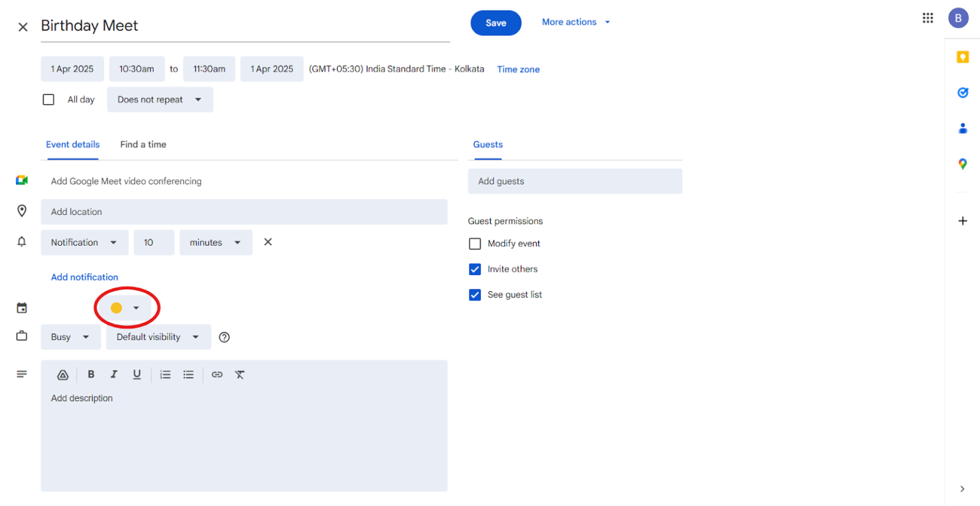Screen dimensions: 980x506
Task: Click the Add guests input field
Action: [574, 181]
